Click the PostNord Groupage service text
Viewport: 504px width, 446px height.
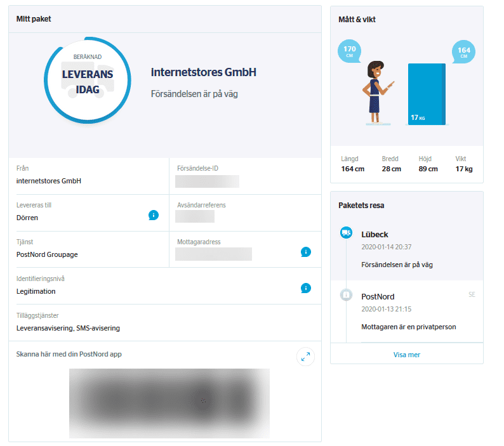coord(47,254)
